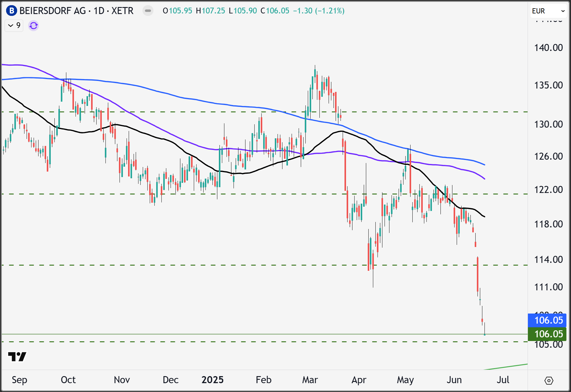Image resolution: width=571 pixels, height=392 pixels.
Task: Click the purple refresh sync icon
Action: pos(34,26)
